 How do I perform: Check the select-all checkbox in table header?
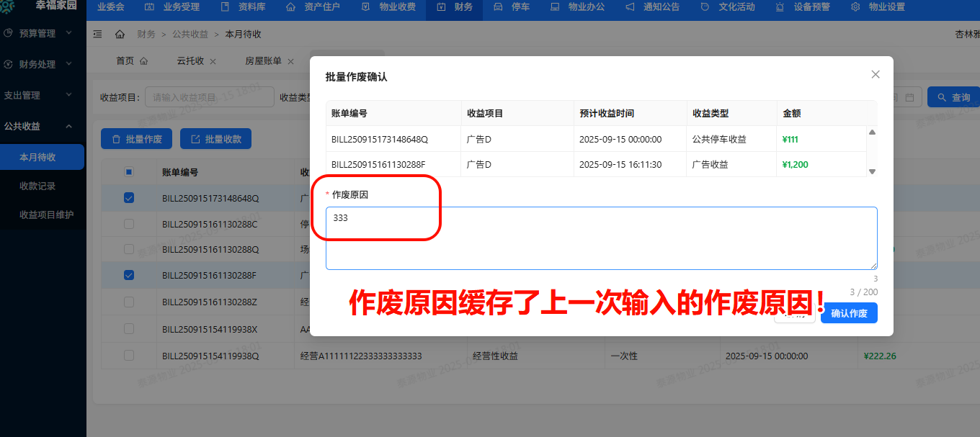click(129, 171)
